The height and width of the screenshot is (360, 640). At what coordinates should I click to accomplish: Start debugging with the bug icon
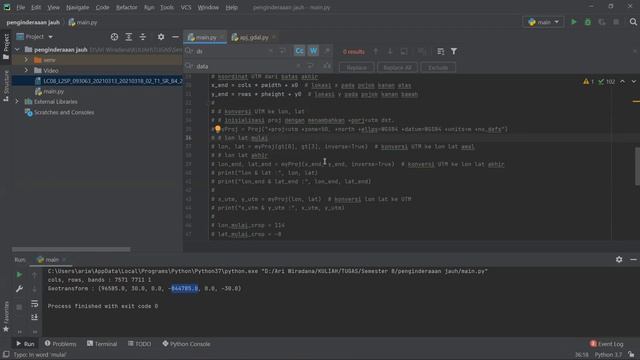[x=588, y=22]
